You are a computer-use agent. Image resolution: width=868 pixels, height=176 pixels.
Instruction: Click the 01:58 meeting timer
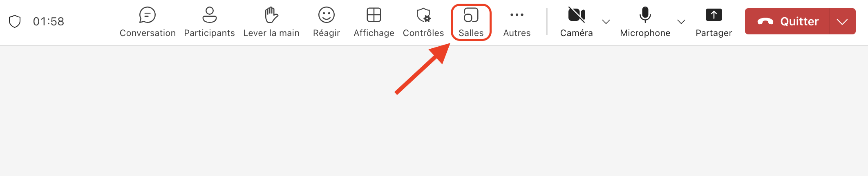tap(49, 21)
